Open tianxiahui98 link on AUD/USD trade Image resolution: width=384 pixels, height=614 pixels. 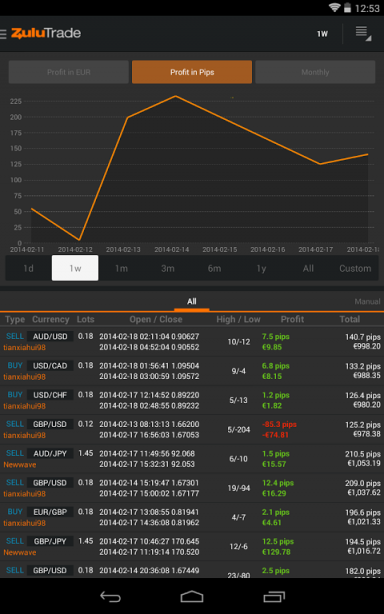click(x=24, y=347)
